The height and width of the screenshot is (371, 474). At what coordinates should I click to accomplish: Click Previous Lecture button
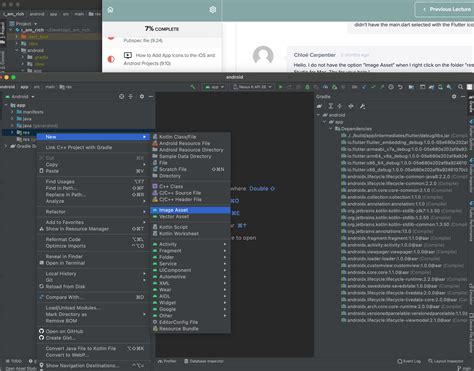(446, 9)
